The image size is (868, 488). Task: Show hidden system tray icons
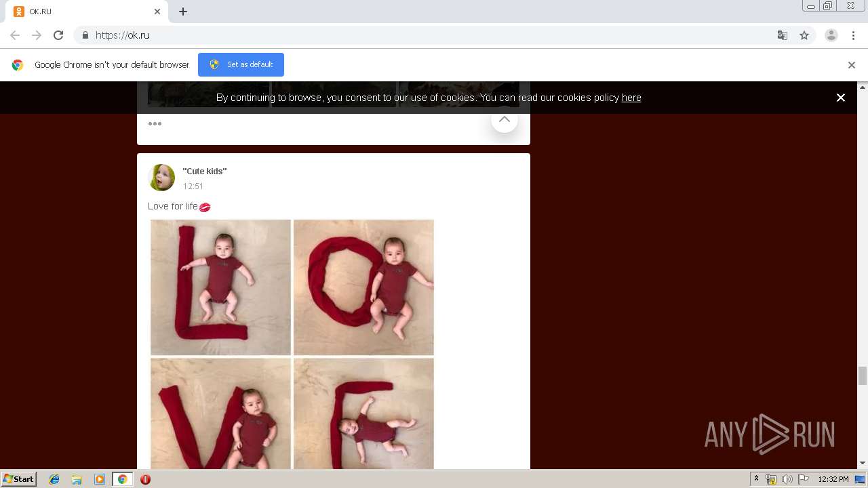tap(756, 479)
